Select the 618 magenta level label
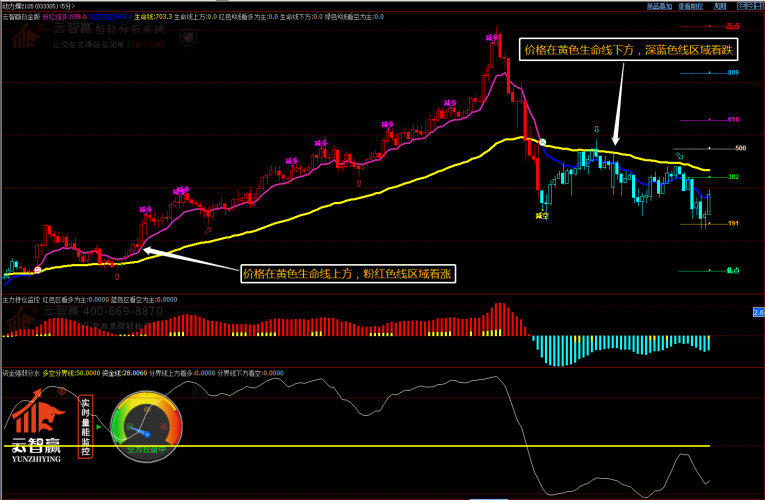765x500 pixels. pyautogui.click(x=732, y=119)
